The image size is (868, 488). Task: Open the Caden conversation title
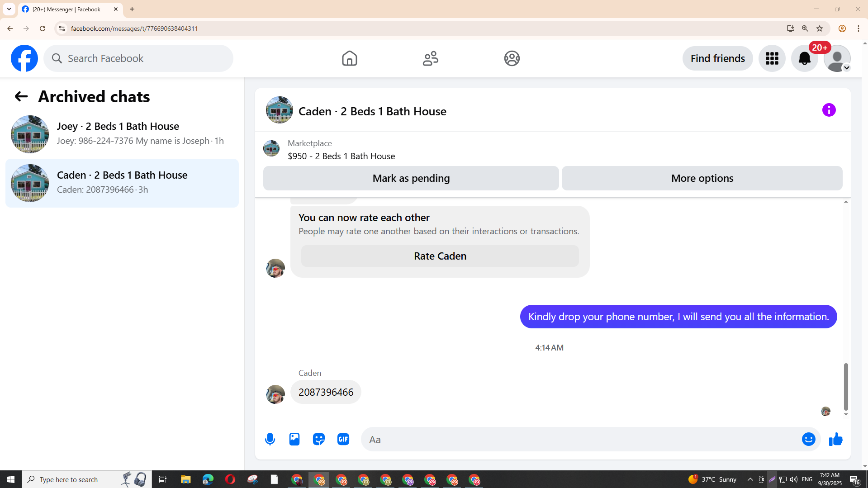(x=372, y=111)
